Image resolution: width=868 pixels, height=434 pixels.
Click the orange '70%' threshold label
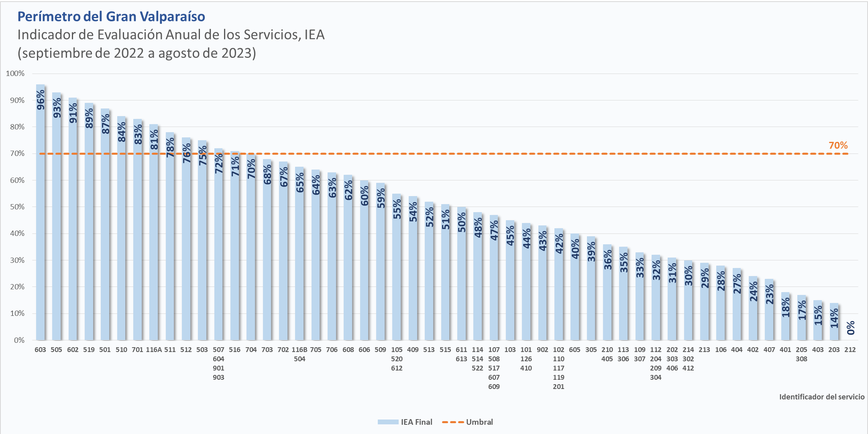pos(838,145)
